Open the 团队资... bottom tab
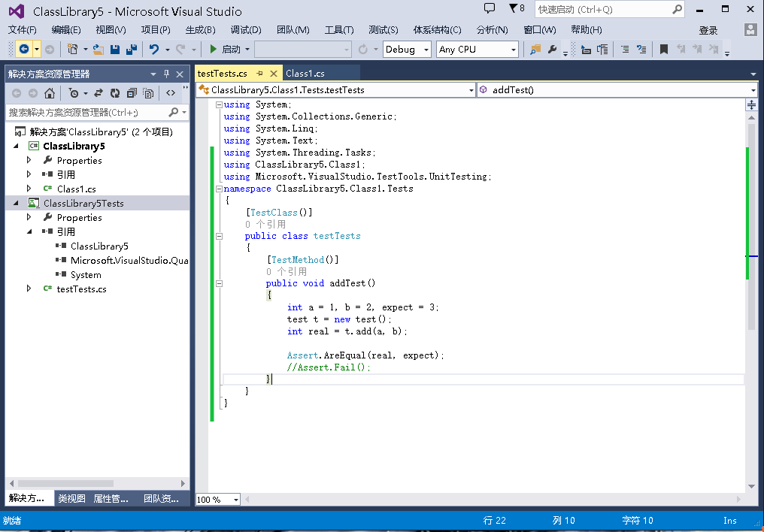This screenshot has height=532, width=764. (161, 498)
